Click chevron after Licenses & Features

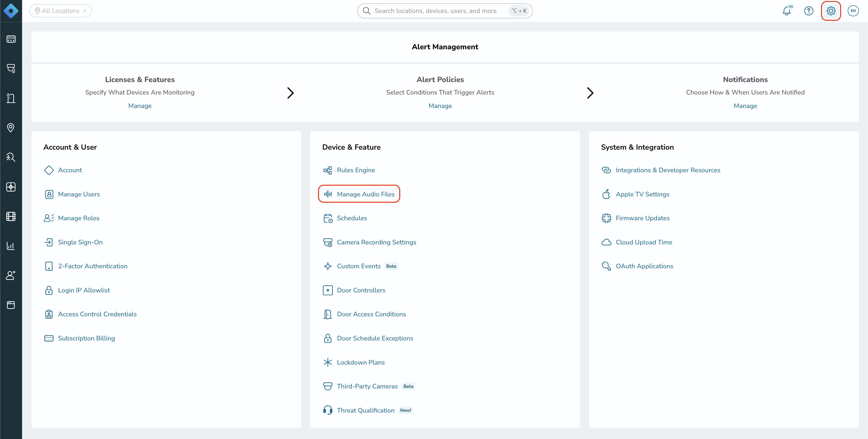pyautogui.click(x=290, y=93)
